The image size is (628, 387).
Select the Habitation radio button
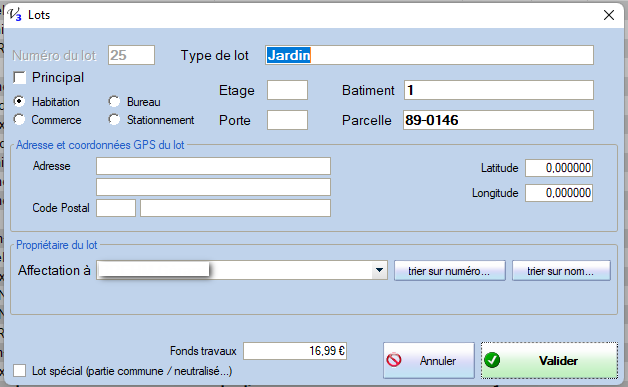(19, 101)
